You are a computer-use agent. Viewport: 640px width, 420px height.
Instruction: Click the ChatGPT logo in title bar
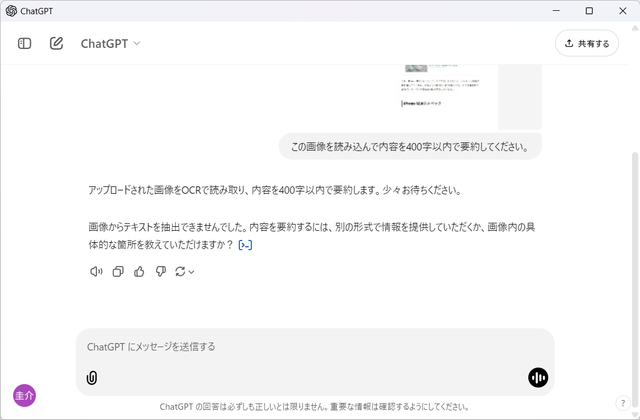pyautogui.click(x=11, y=11)
